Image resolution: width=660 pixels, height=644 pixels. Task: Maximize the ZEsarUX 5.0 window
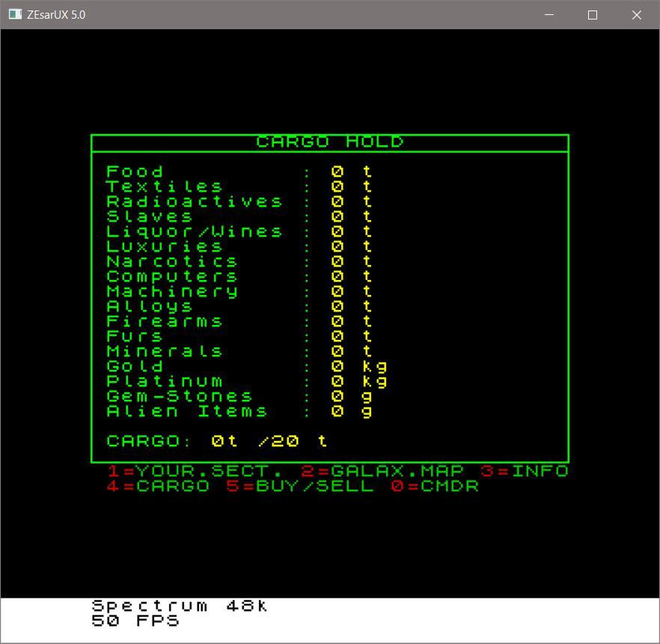coord(592,15)
